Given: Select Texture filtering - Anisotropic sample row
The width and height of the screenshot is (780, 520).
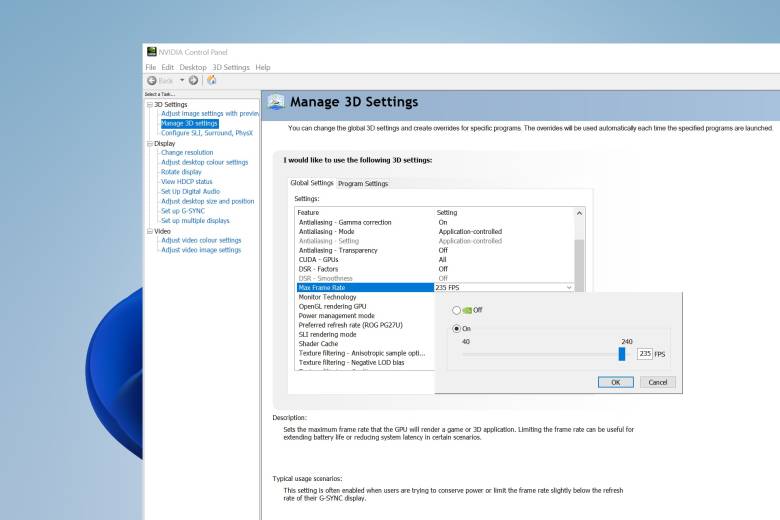Looking at the screenshot, I should 365,353.
